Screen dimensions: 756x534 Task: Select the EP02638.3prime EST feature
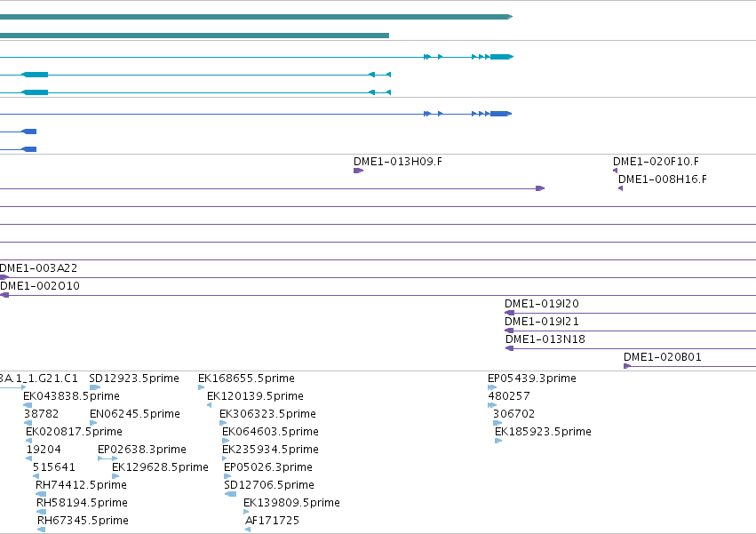click(107, 458)
